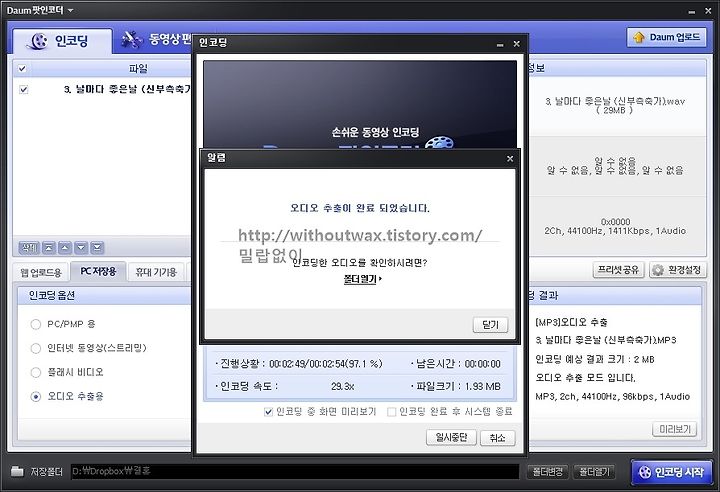Click the folder icon beside 저장폴더

pyautogui.click(x=17, y=471)
